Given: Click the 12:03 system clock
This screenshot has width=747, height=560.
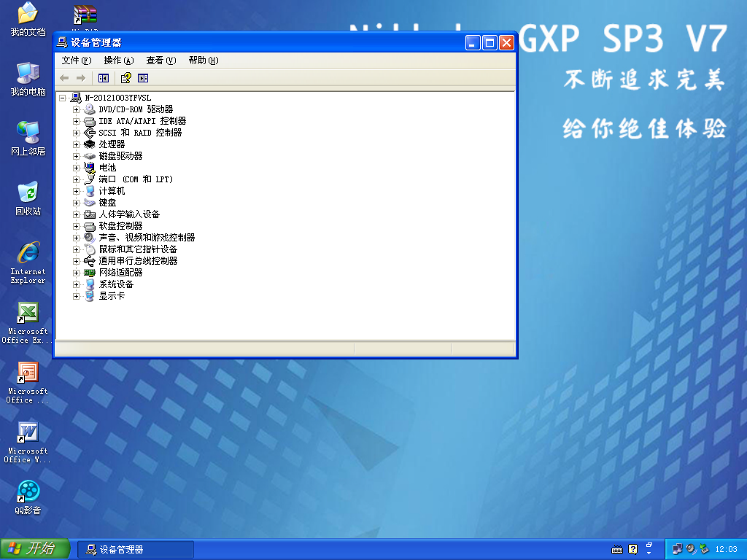Looking at the screenshot, I should [726, 550].
